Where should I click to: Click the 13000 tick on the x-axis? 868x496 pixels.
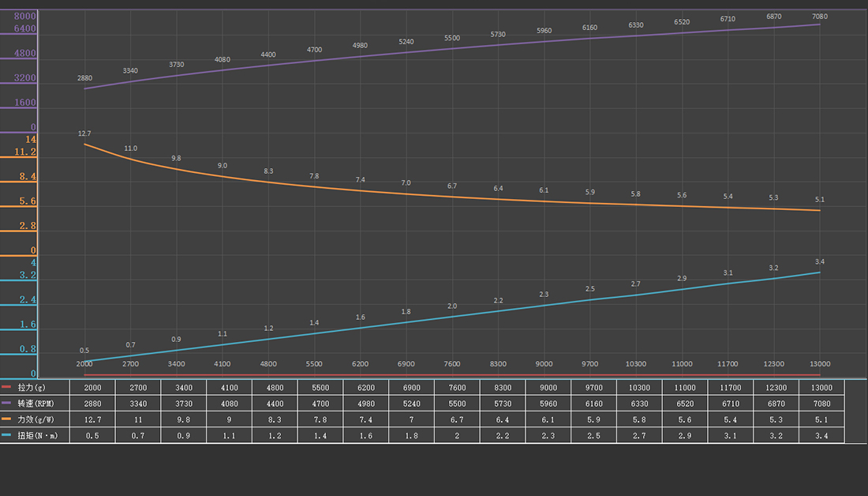coord(820,364)
